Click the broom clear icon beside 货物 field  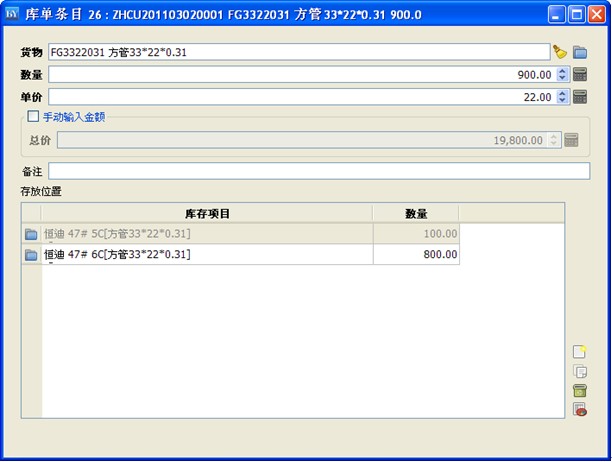point(559,52)
